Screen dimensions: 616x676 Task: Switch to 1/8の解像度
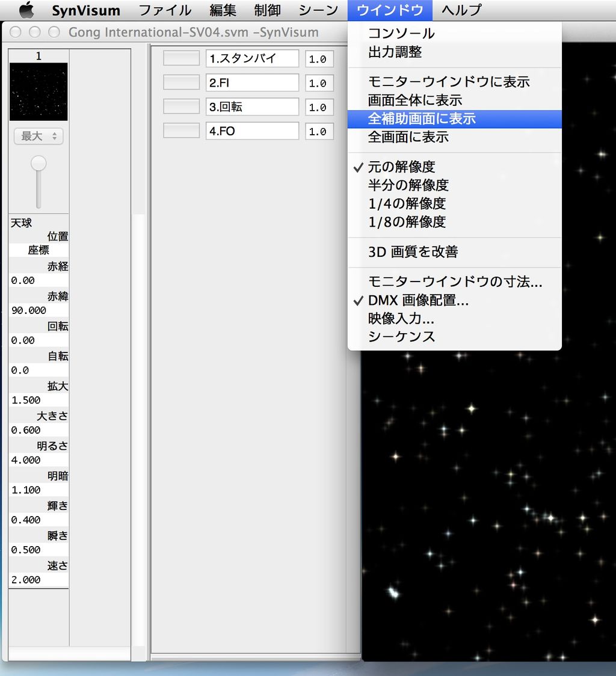[x=455, y=222]
